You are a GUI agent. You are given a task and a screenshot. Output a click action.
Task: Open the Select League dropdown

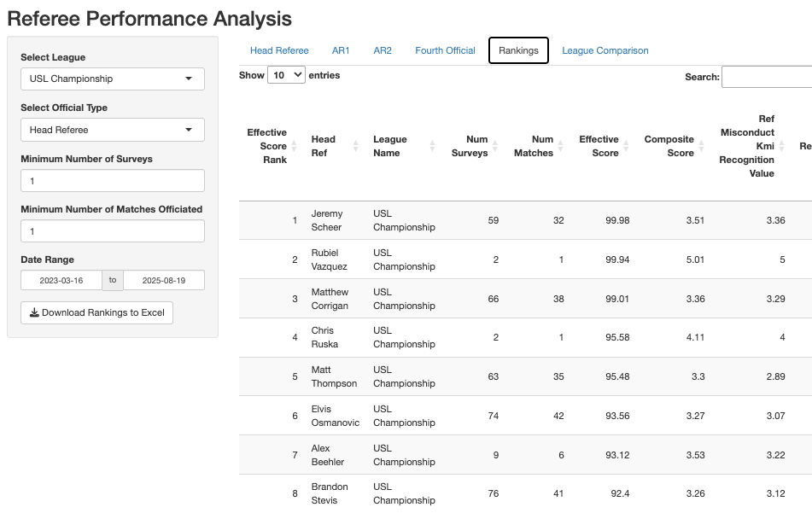[x=113, y=79]
